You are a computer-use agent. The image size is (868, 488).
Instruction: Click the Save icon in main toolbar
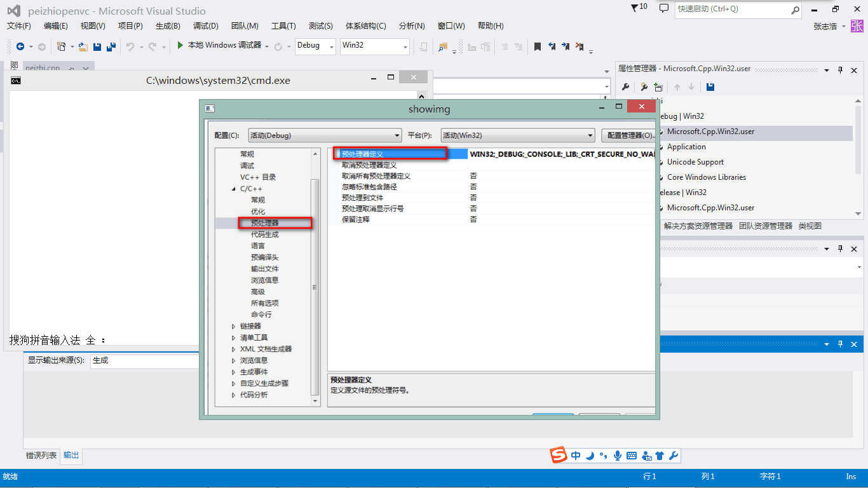tap(97, 46)
